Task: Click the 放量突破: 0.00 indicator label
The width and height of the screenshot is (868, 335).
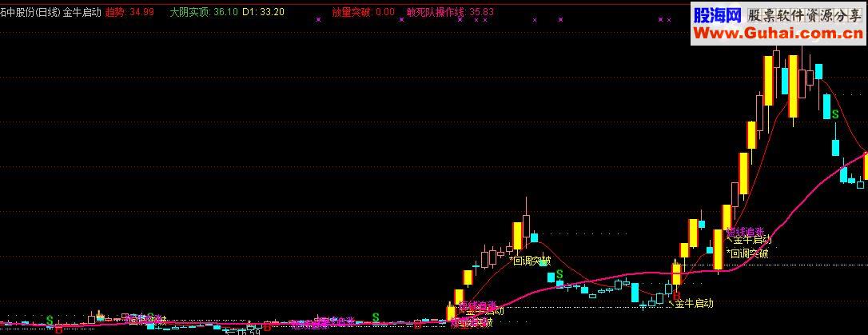Action: [364, 12]
